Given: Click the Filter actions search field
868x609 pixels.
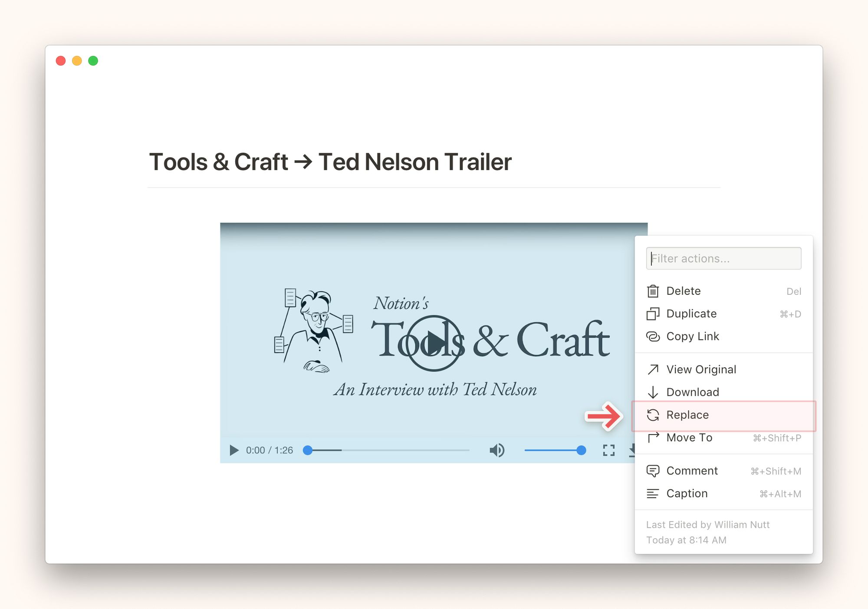Looking at the screenshot, I should pyautogui.click(x=723, y=258).
